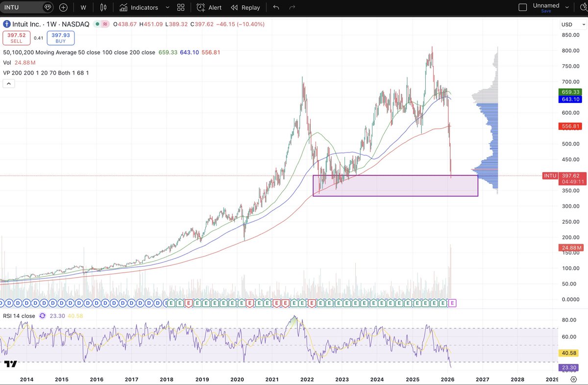The height and width of the screenshot is (385, 588).
Task: Open the W interval selector
Action: 83,7
